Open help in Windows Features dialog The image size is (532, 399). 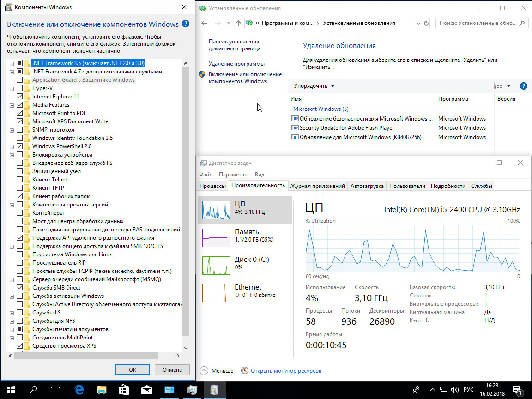point(186,24)
